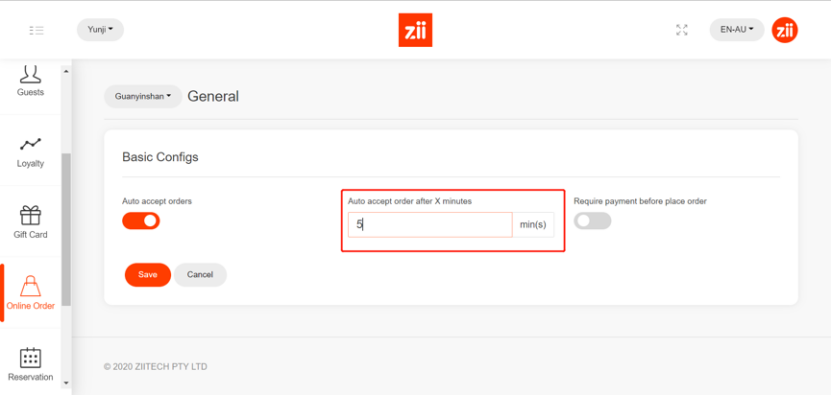The height and width of the screenshot is (396, 831).
Task: Click the sidebar scroll down arrow
Action: (66, 382)
